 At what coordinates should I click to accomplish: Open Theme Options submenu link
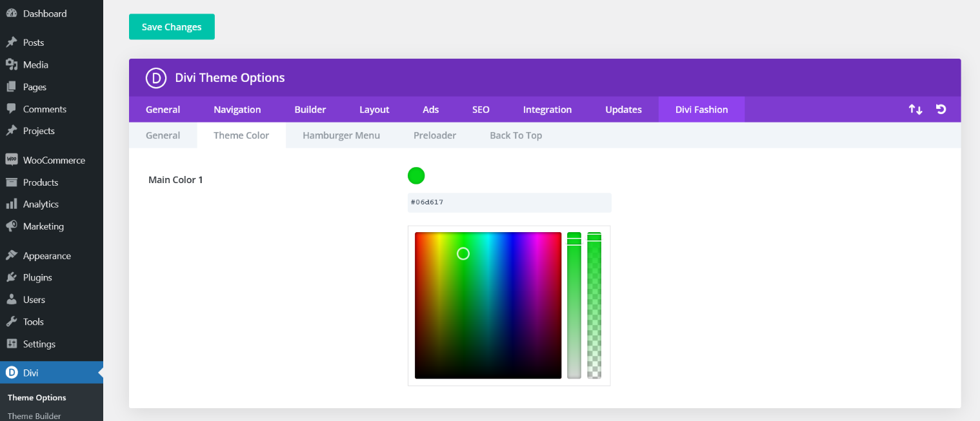(37, 398)
